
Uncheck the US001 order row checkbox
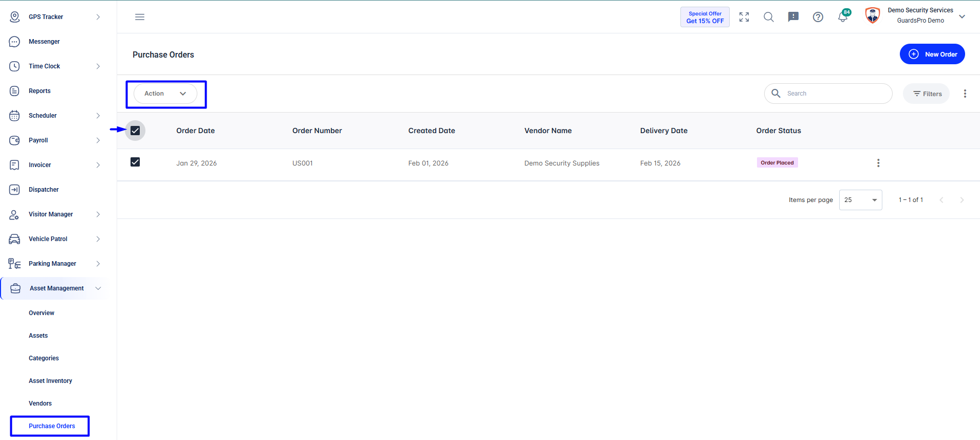(135, 162)
